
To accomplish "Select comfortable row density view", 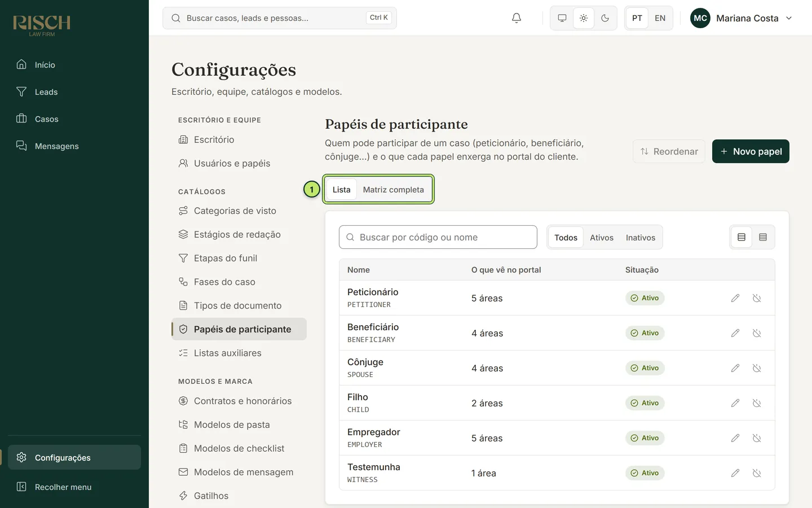I will tap(742, 237).
